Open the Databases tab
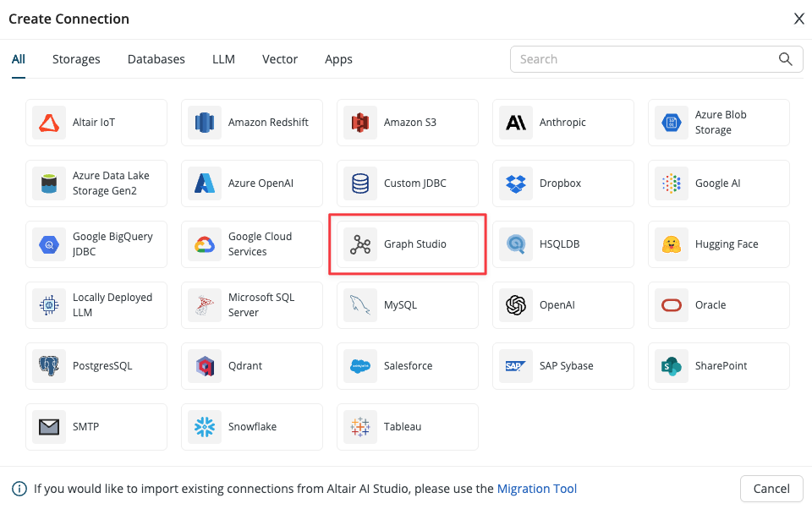Viewport: 812px width, 509px height. 156,59
